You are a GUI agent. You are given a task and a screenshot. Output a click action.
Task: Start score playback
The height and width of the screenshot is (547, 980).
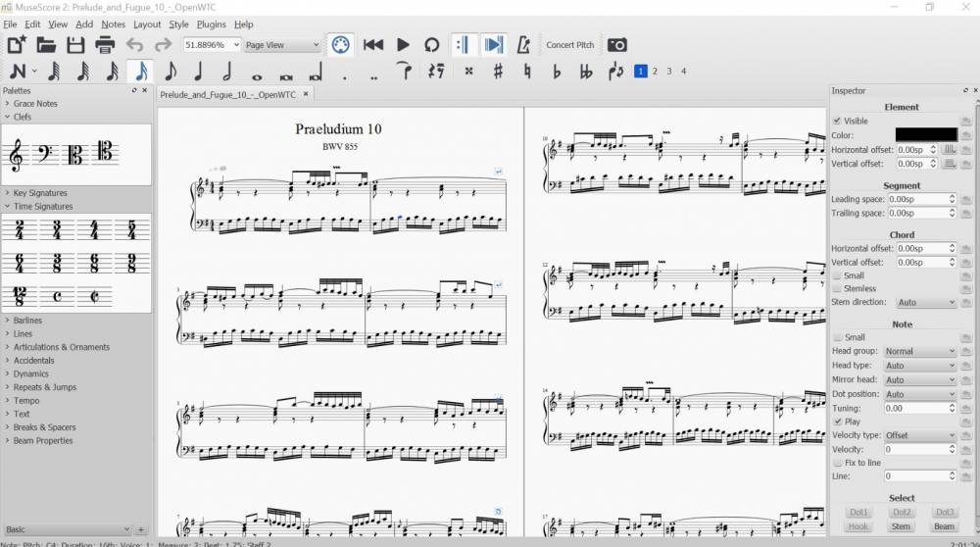point(403,45)
